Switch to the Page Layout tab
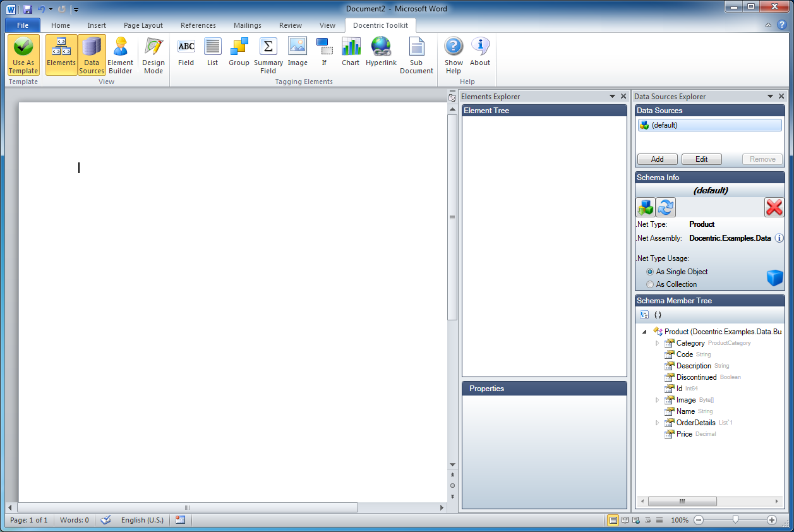Viewport: 794px width, 532px height. (143, 25)
